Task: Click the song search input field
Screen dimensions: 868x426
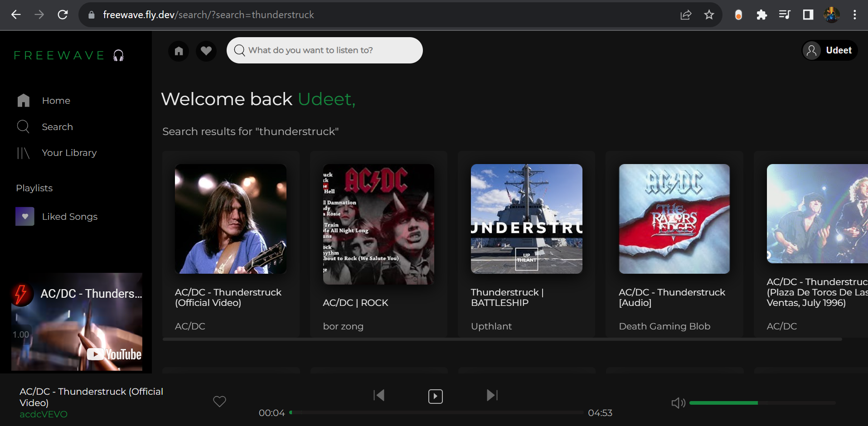Action: pyautogui.click(x=325, y=50)
